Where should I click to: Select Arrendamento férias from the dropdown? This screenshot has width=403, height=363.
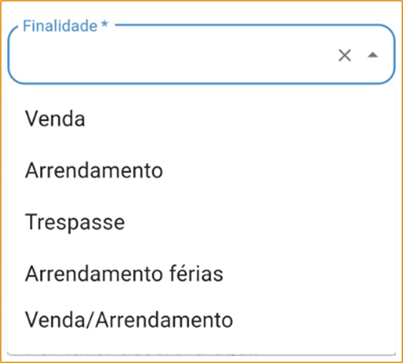[x=201, y=274]
